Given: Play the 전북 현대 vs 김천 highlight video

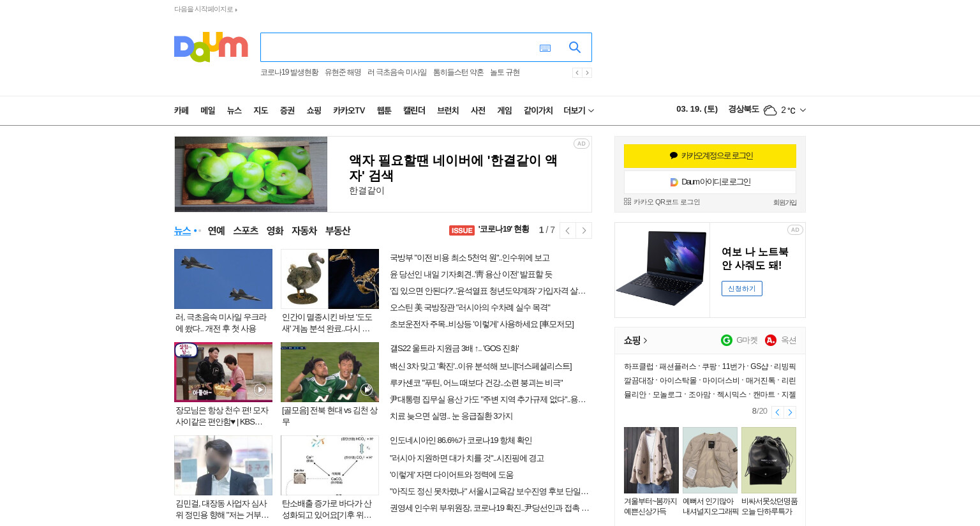Looking at the screenshot, I should 330,372.
